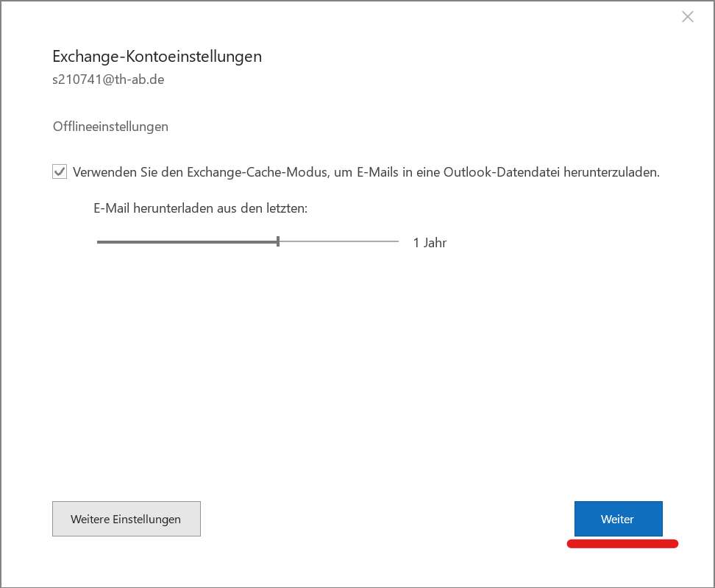Close the Exchange account settings dialog

(688, 17)
